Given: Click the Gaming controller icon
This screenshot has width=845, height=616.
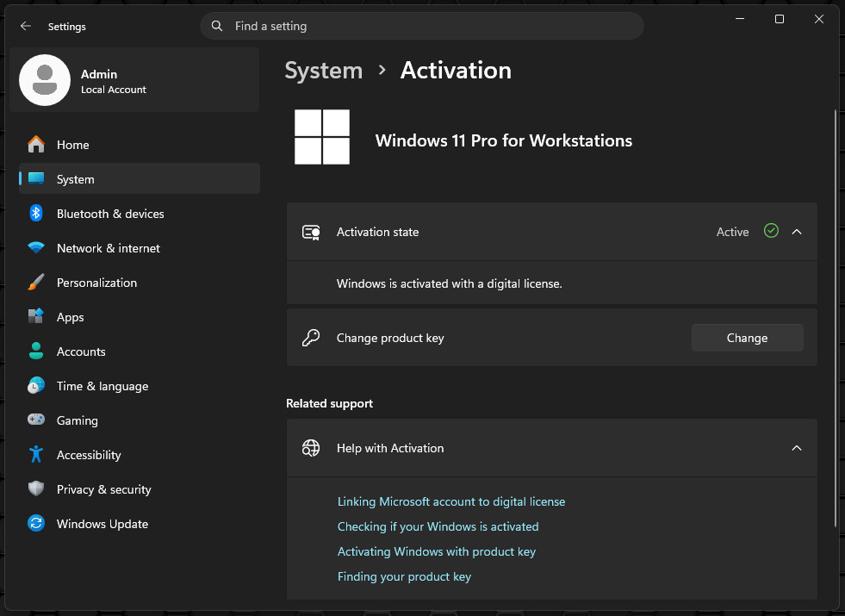Looking at the screenshot, I should (x=36, y=420).
